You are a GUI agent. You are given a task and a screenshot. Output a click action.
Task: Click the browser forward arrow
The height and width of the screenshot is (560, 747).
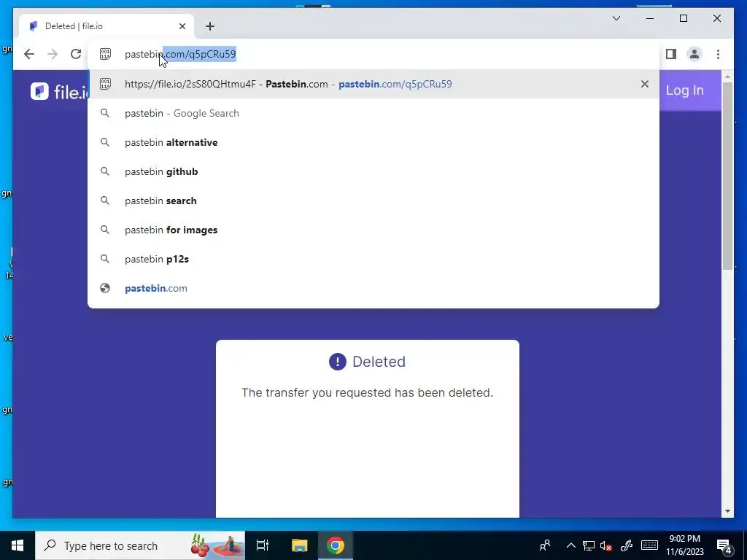(x=53, y=54)
